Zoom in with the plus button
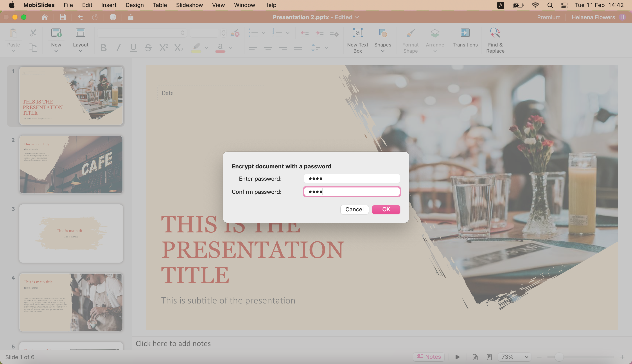 [622, 357]
